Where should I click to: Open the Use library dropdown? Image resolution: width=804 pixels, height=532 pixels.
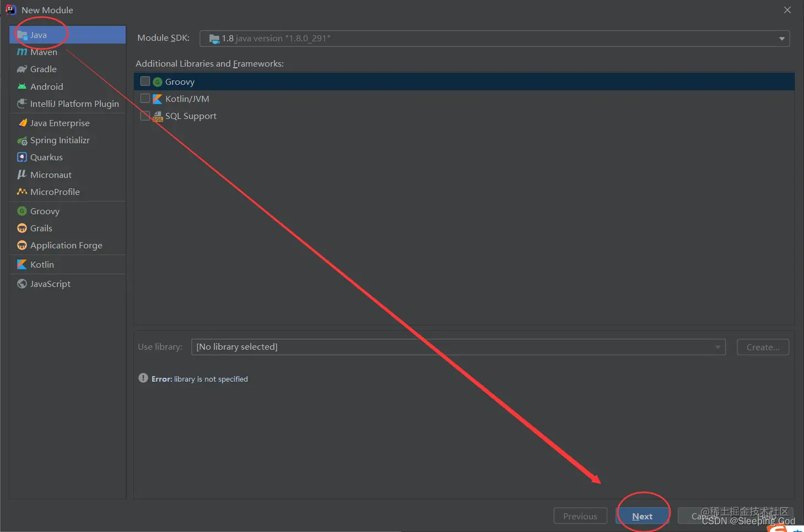click(x=458, y=347)
